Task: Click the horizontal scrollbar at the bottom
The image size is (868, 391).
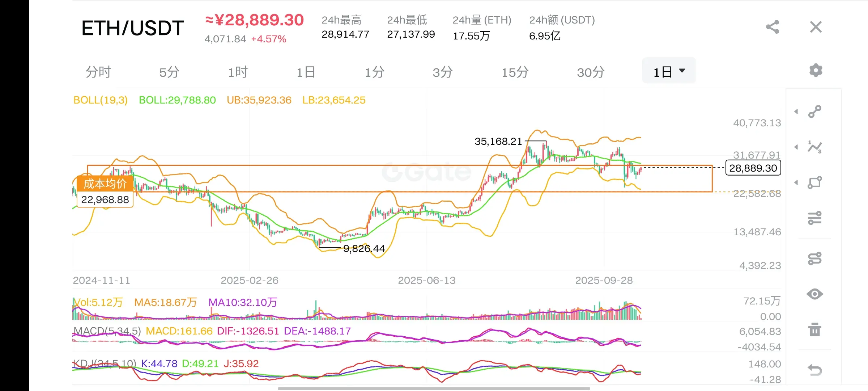Action: [434, 388]
